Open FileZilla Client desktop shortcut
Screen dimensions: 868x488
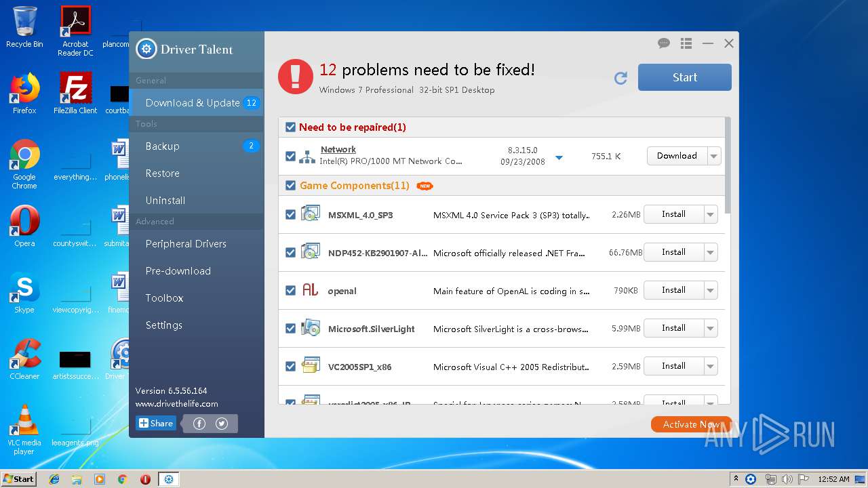[75, 94]
